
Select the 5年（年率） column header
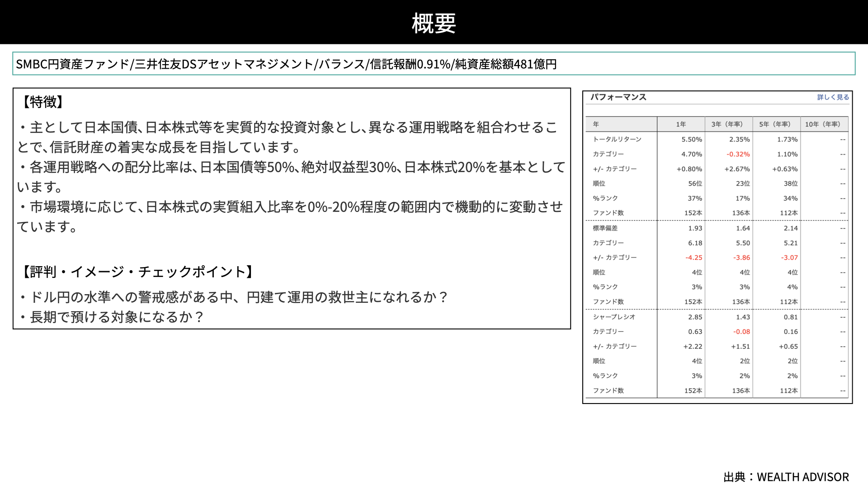point(777,124)
